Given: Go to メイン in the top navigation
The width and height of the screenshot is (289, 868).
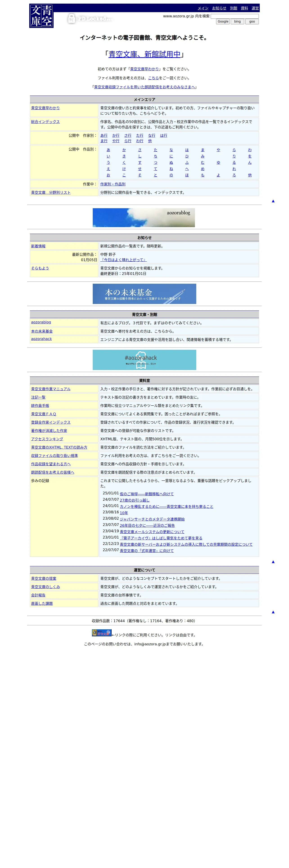Looking at the screenshot, I should (203, 8).
